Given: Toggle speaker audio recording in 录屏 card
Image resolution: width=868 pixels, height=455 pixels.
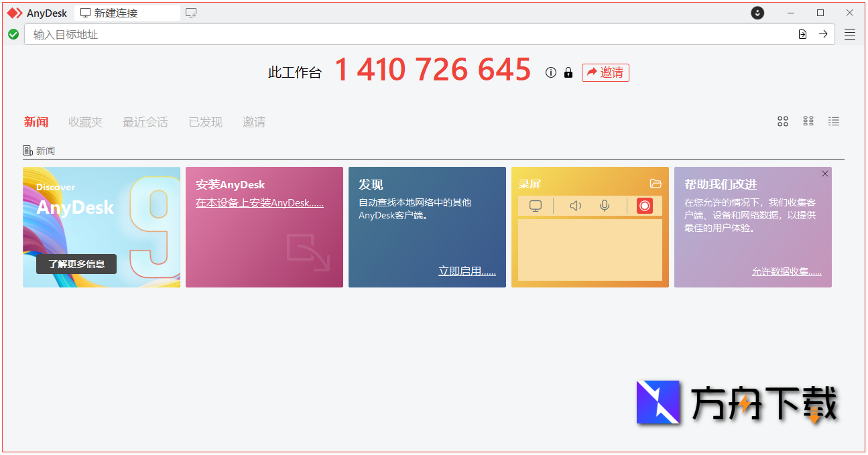Looking at the screenshot, I should (574, 206).
